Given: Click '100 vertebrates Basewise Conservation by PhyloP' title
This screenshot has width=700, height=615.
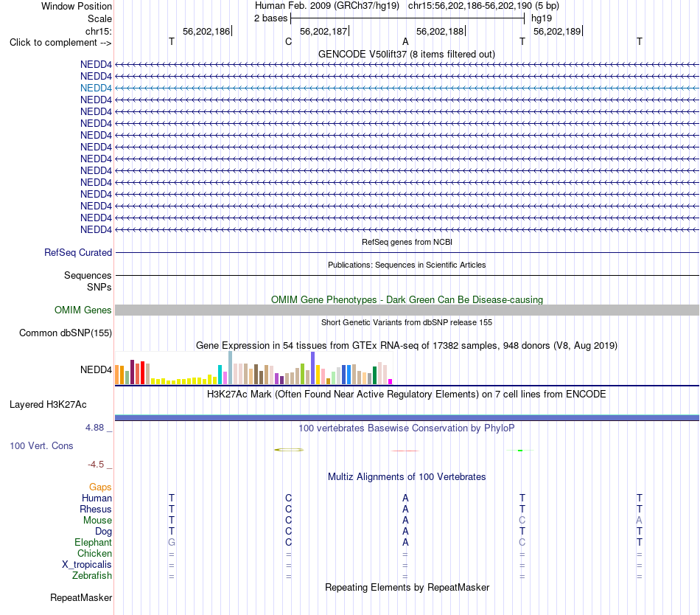Looking at the screenshot, I should point(407,428).
